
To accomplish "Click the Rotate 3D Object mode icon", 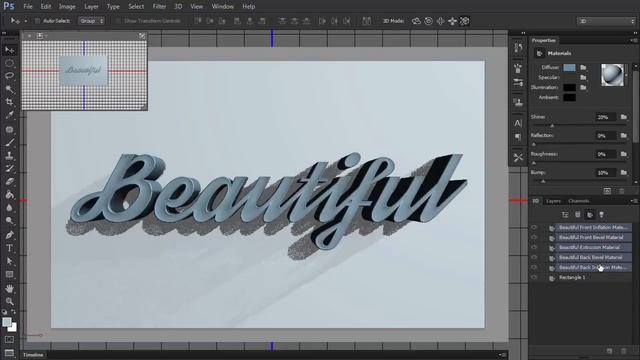I will 416,21.
